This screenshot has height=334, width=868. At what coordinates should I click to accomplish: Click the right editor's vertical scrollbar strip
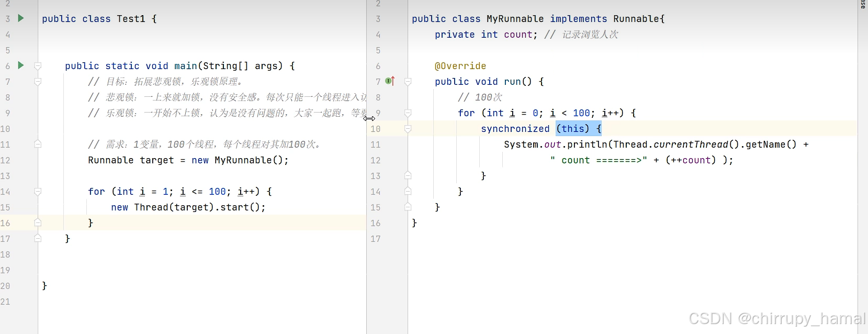tap(863, 167)
